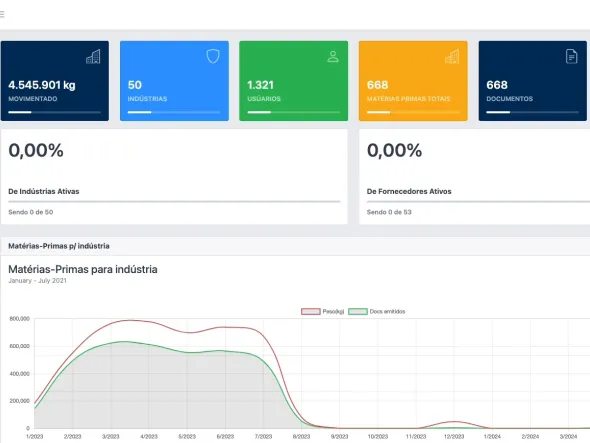Click the Matérias-Primas p/ indústria header
The height and width of the screenshot is (443, 590).
59,246
